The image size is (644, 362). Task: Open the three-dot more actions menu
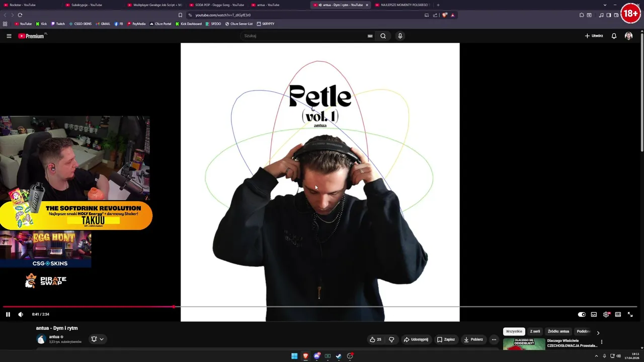point(494,339)
